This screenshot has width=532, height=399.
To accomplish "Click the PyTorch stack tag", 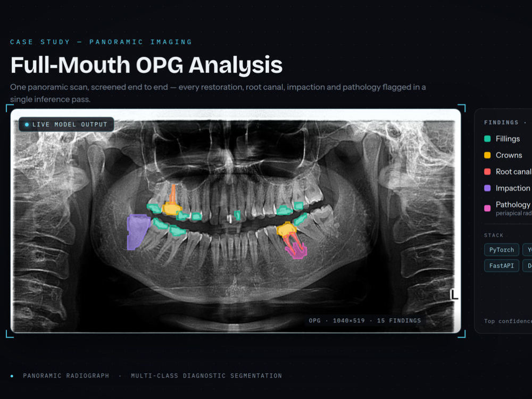I will pyautogui.click(x=502, y=250).
